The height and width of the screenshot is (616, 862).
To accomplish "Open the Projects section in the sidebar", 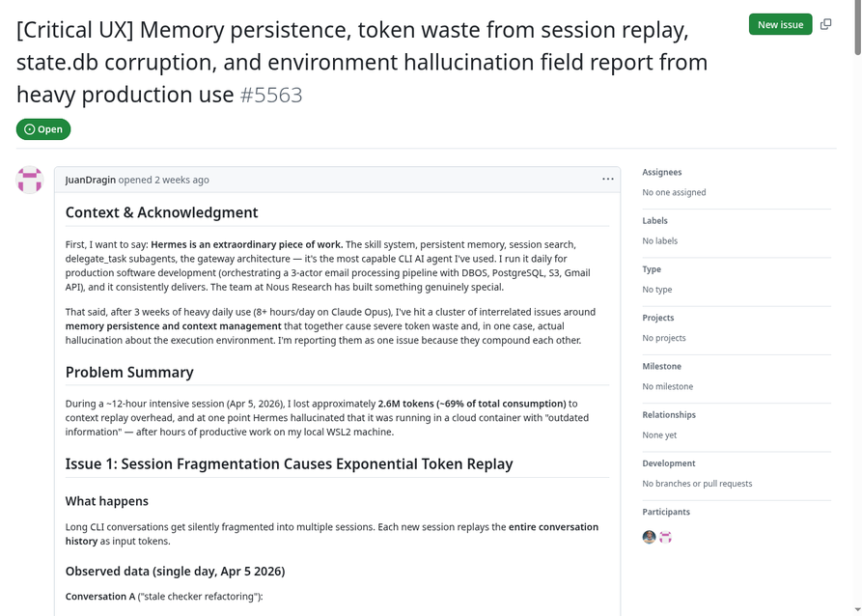I will pyautogui.click(x=657, y=318).
